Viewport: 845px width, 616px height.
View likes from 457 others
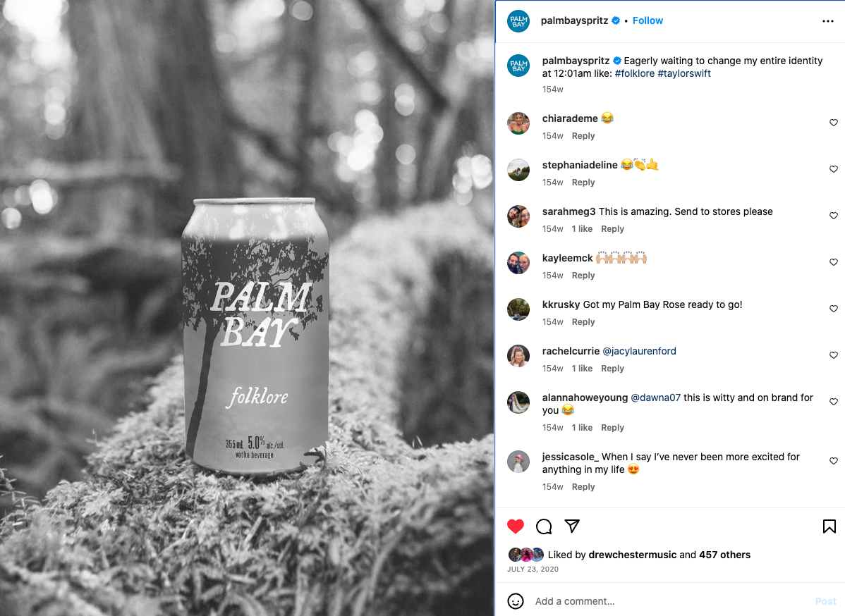724,555
